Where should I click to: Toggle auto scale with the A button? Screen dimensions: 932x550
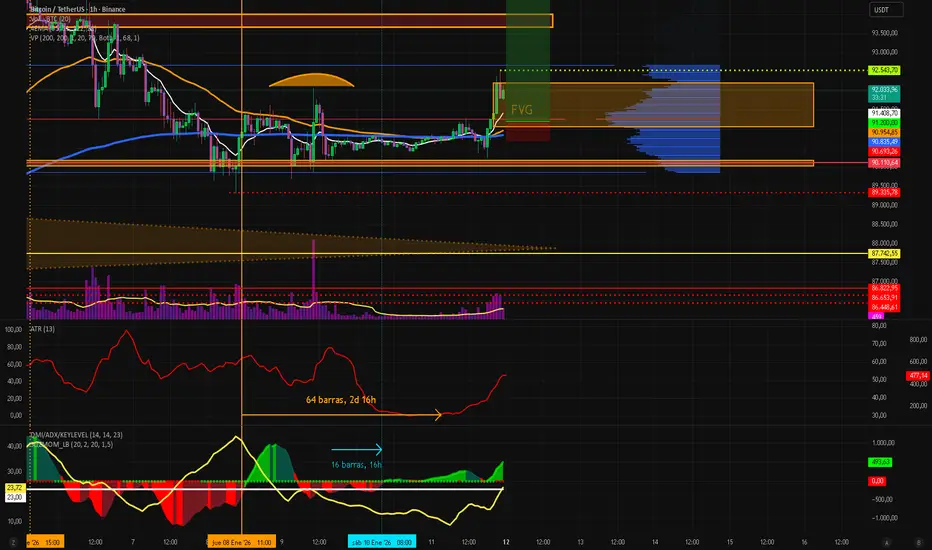[x=886, y=542]
